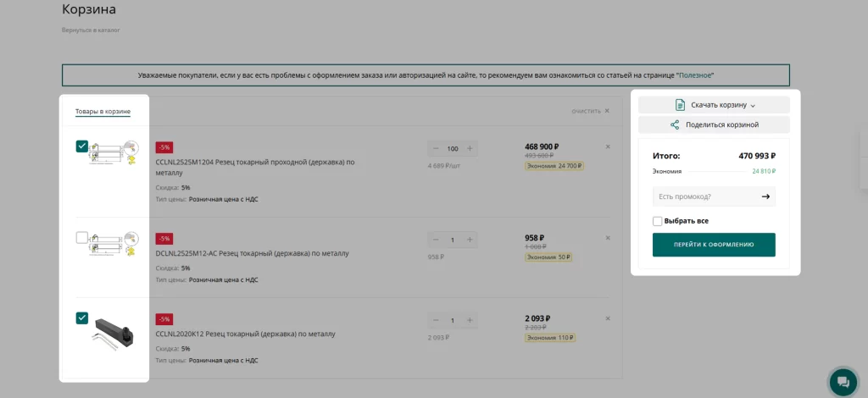868x398 pixels.
Task: Click the price 468 900 ₽
Action: coord(542,146)
